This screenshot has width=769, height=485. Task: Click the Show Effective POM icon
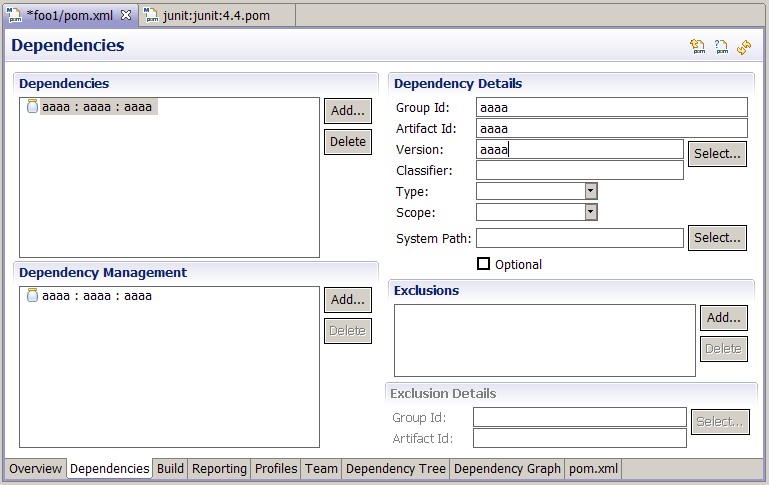coord(721,47)
